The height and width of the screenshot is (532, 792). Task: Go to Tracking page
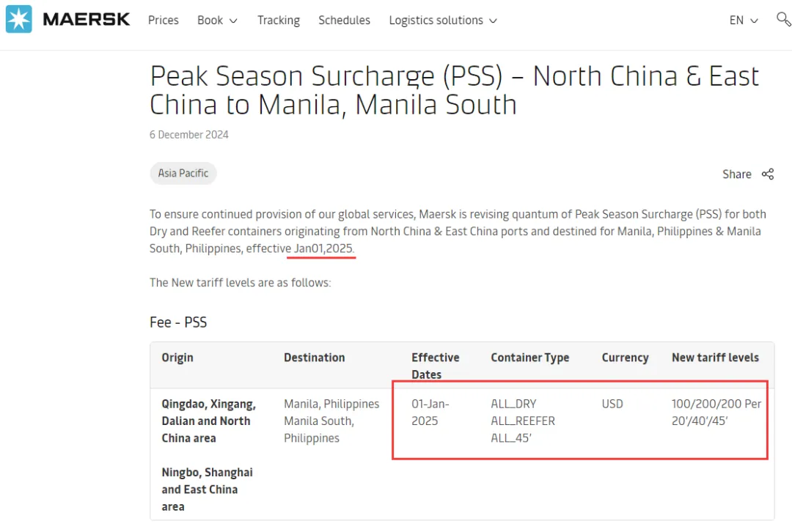[x=279, y=21]
